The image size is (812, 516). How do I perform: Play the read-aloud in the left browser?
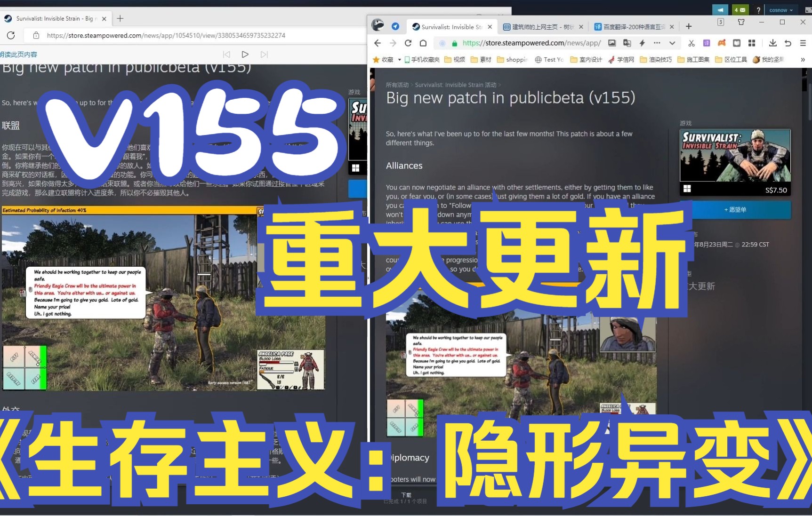(x=245, y=55)
